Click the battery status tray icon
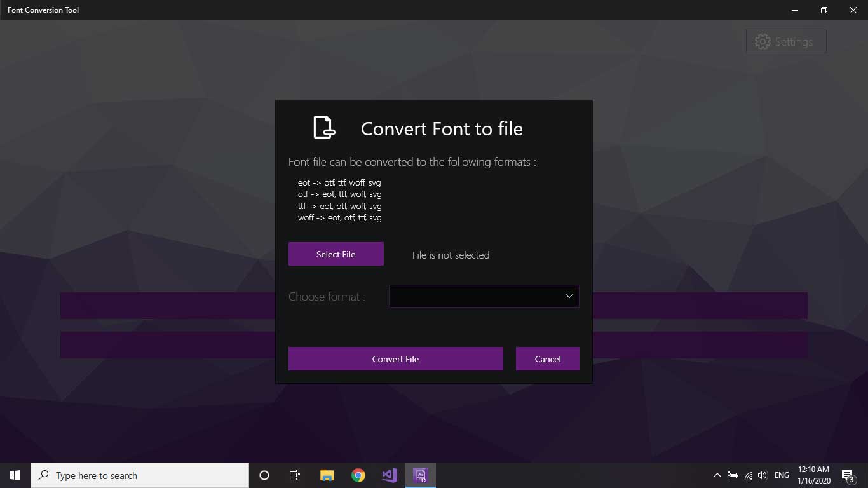Screen dimensions: 868x488 pos(733,475)
